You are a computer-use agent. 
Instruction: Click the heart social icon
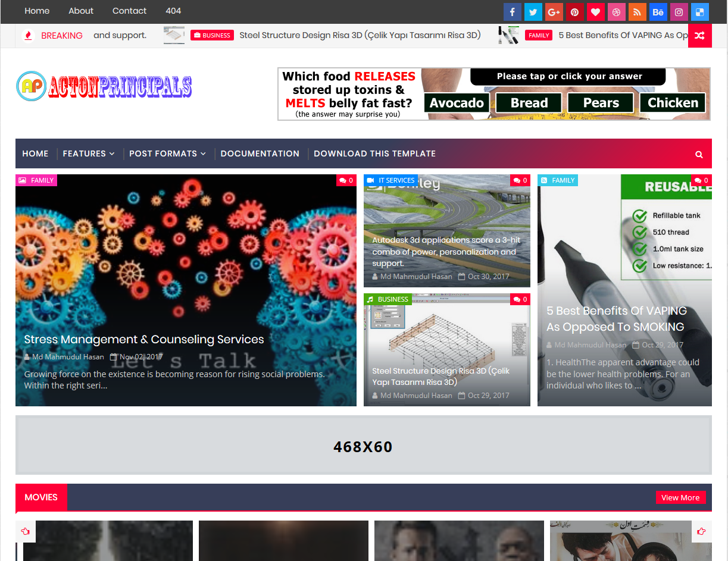(595, 12)
